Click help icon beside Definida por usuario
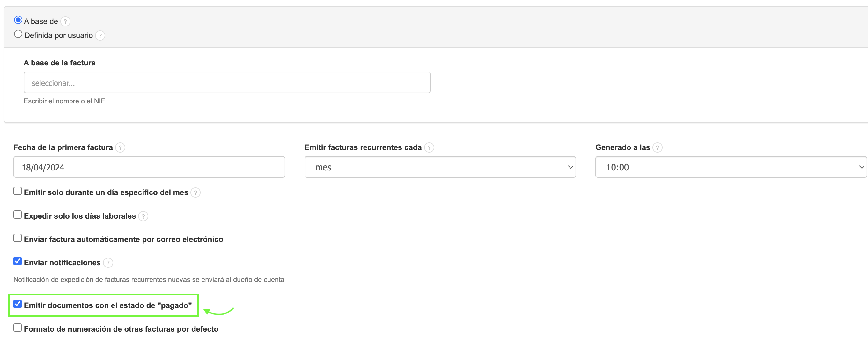The height and width of the screenshot is (339, 868). click(100, 36)
